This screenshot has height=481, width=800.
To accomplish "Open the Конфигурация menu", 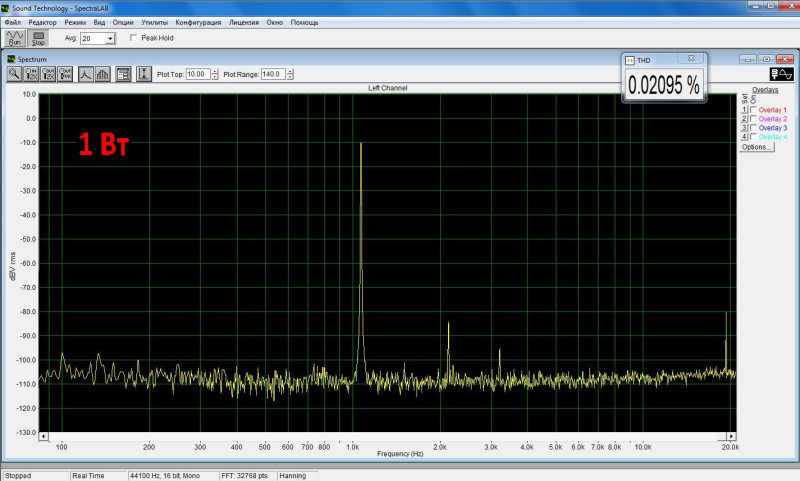I will [x=198, y=22].
